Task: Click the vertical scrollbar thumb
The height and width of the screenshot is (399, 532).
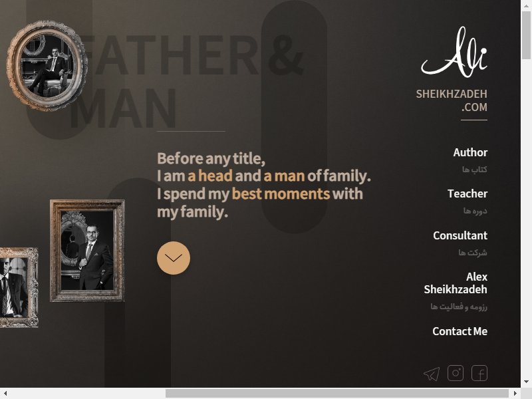Action: [527, 35]
